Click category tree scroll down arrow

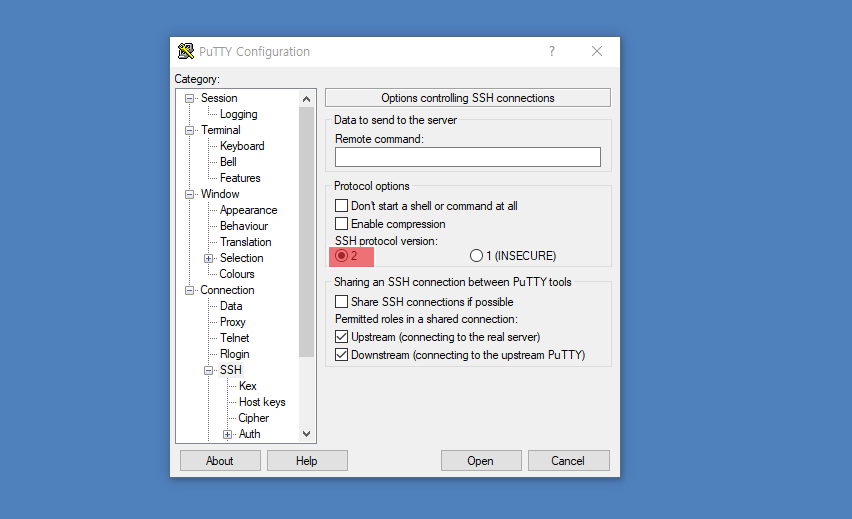click(306, 434)
